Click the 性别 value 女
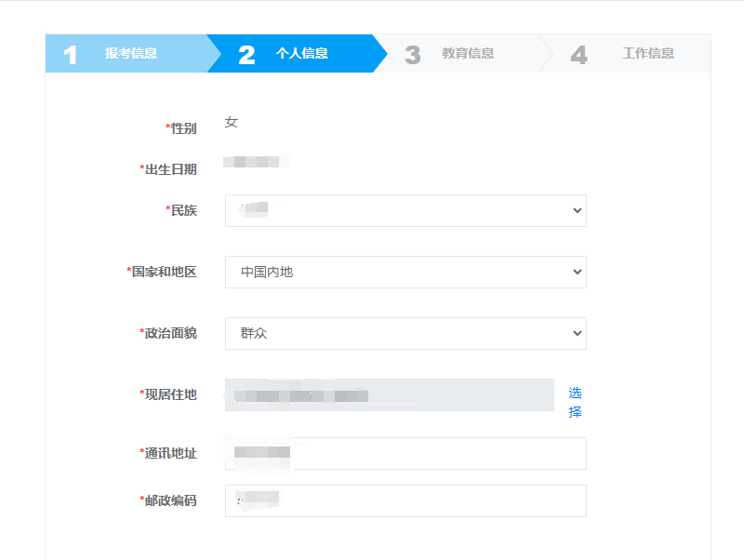Viewport: 744px width, 560px height. coord(231,123)
